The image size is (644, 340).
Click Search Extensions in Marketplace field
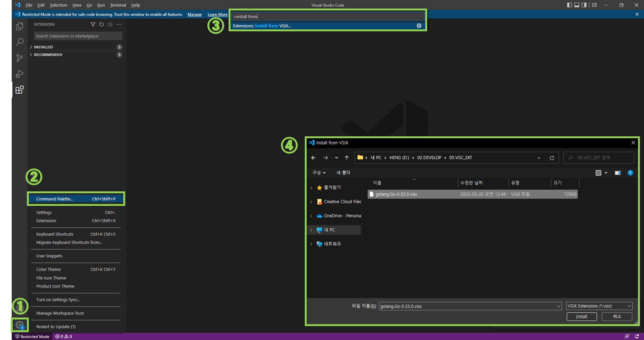(78, 36)
